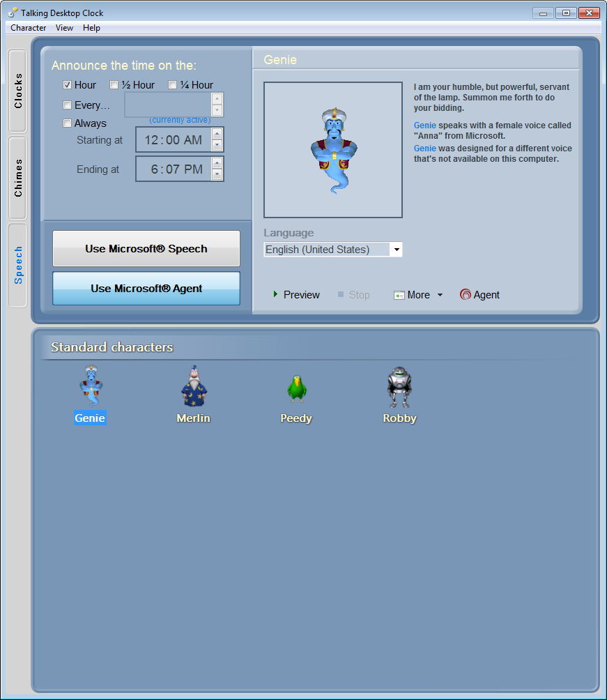This screenshot has width=607, height=700.
Task: Click Use Microsoft Agent button
Action: click(x=146, y=288)
